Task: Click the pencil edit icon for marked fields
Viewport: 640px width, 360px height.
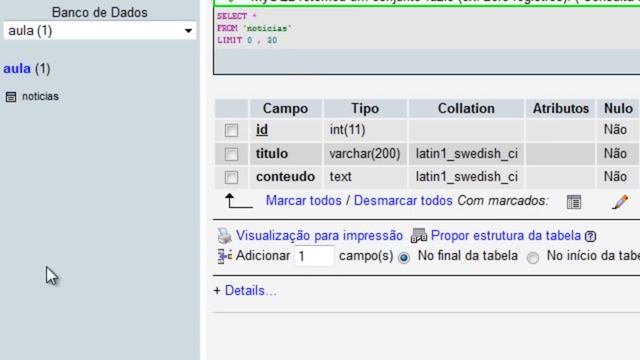Action: [x=620, y=202]
